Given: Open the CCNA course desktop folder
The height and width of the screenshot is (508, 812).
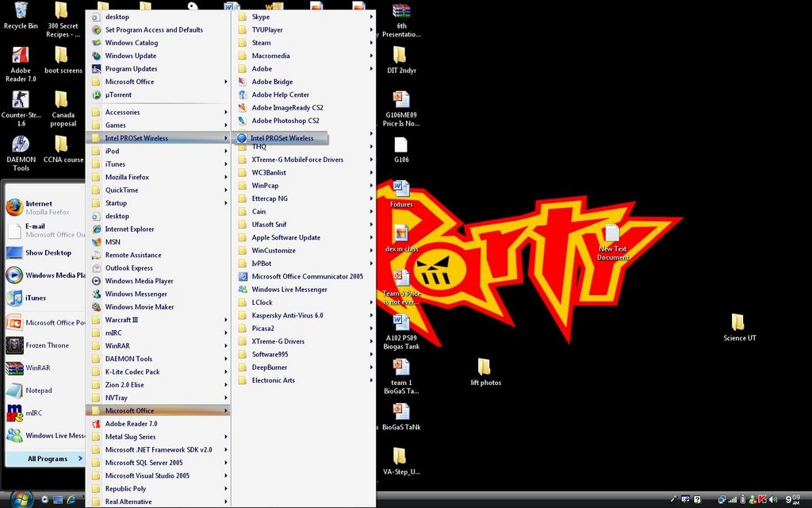Looking at the screenshot, I should (63, 148).
